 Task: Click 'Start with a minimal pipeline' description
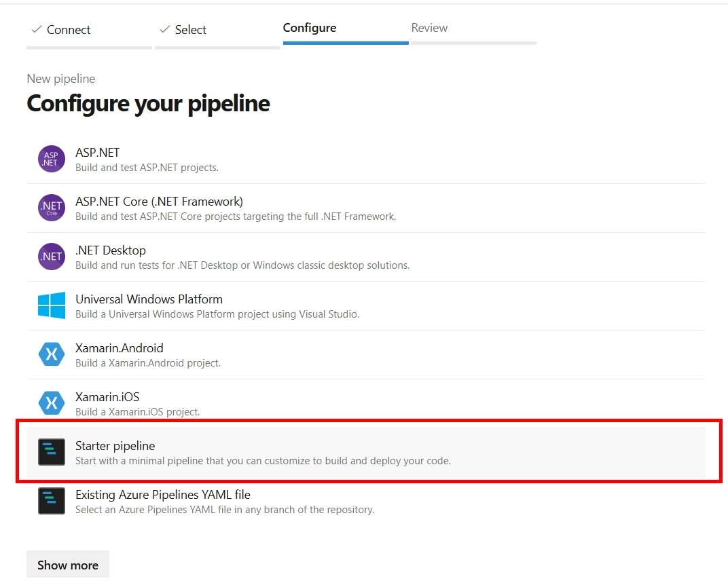coord(263,461)
